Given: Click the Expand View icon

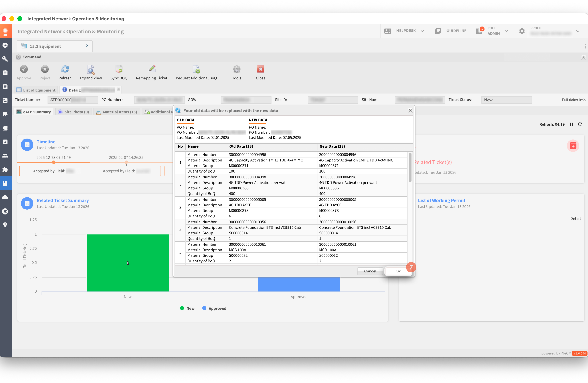Looking at the screenshot, I should point(91,70).
